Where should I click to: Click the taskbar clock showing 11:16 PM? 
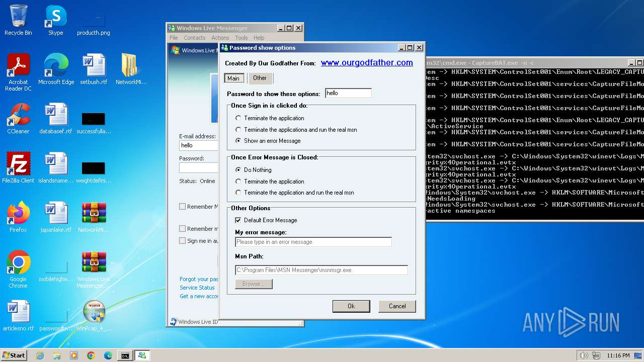(618, 355)
